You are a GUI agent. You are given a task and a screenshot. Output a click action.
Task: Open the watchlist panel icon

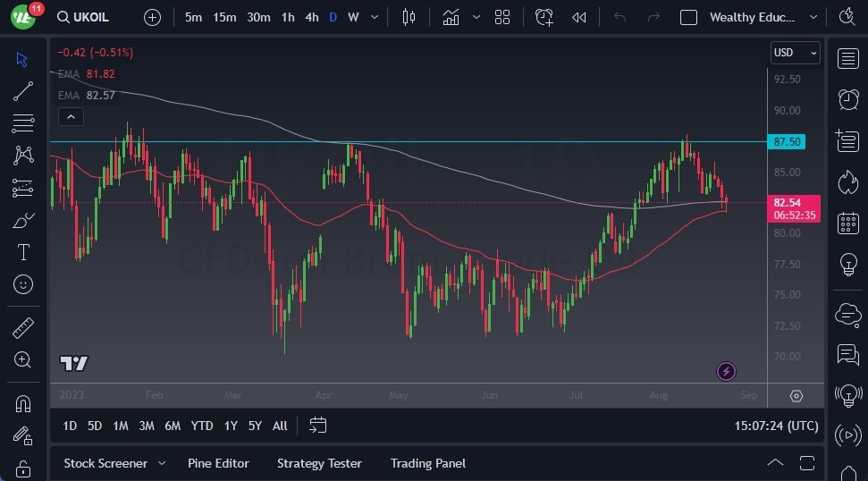click(x=847, y=59)
